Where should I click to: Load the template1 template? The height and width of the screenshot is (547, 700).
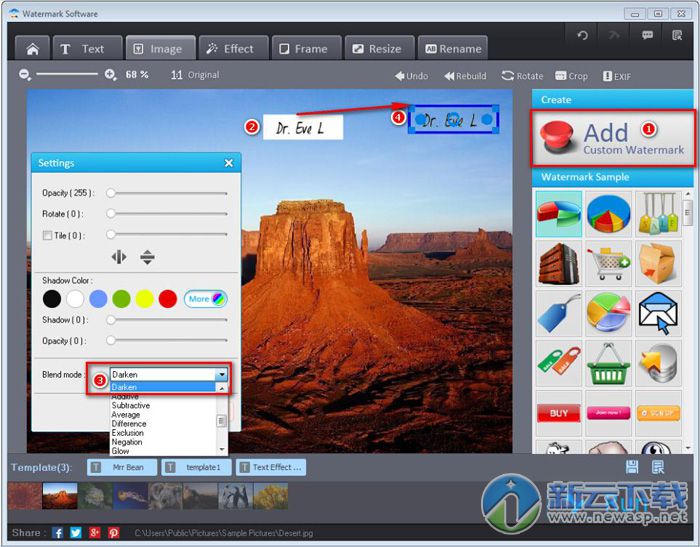[196, 468]
